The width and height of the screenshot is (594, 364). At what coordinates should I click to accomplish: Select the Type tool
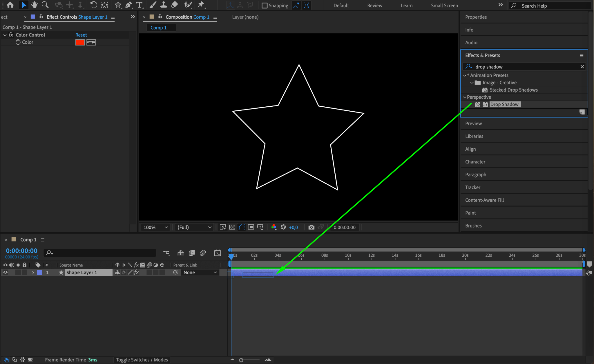(x=140, y=5)
